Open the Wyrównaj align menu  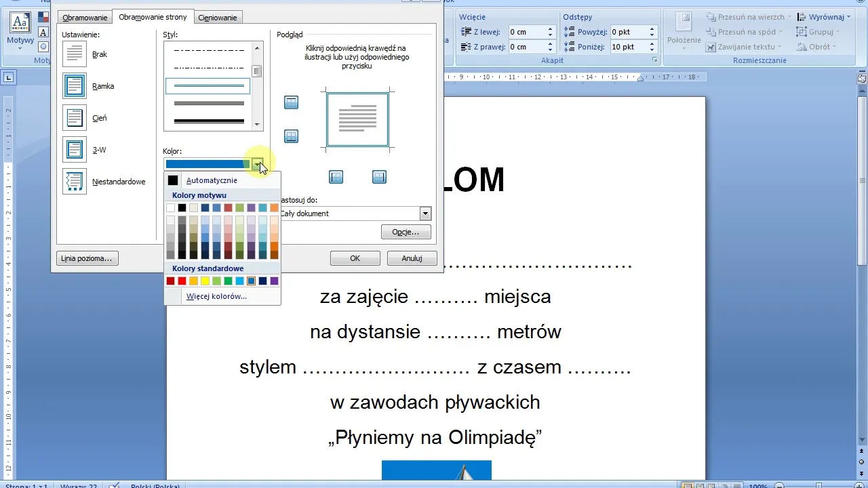824,17
